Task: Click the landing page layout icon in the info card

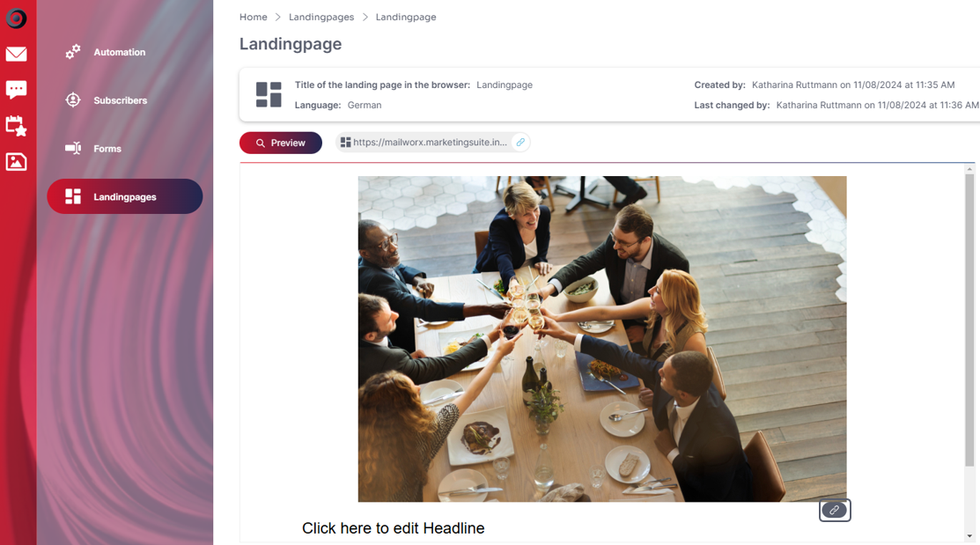Action: 269,94
